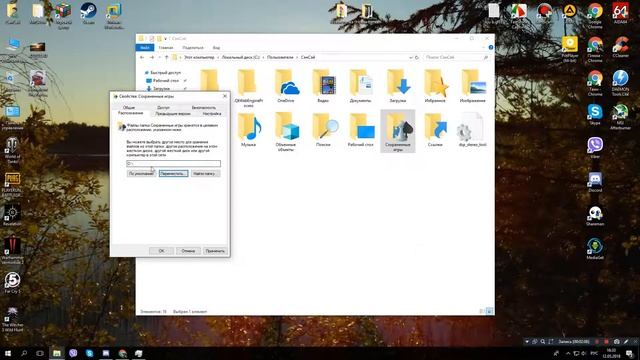Switch to Предыдущие версии tab
This screenshot has height=360, width=640.
173,113
